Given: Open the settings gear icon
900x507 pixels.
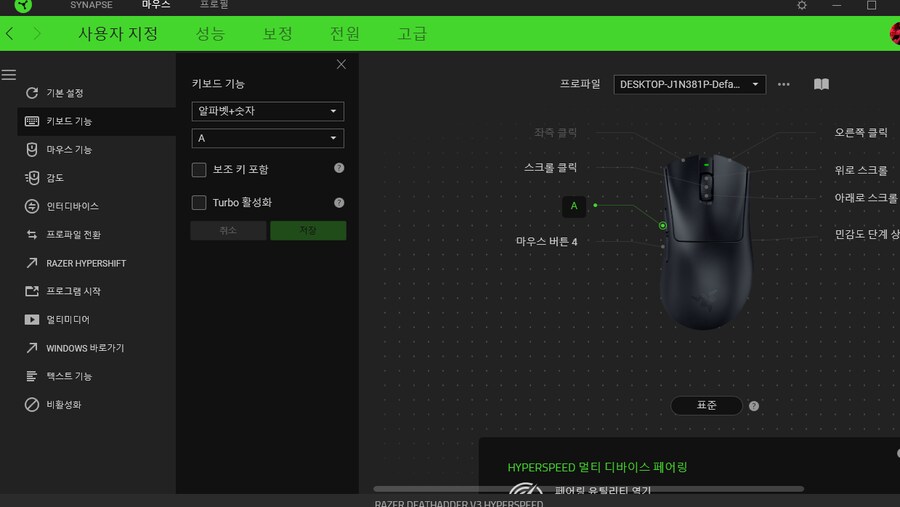Looking at the screenshot, I should coord(802,5).
